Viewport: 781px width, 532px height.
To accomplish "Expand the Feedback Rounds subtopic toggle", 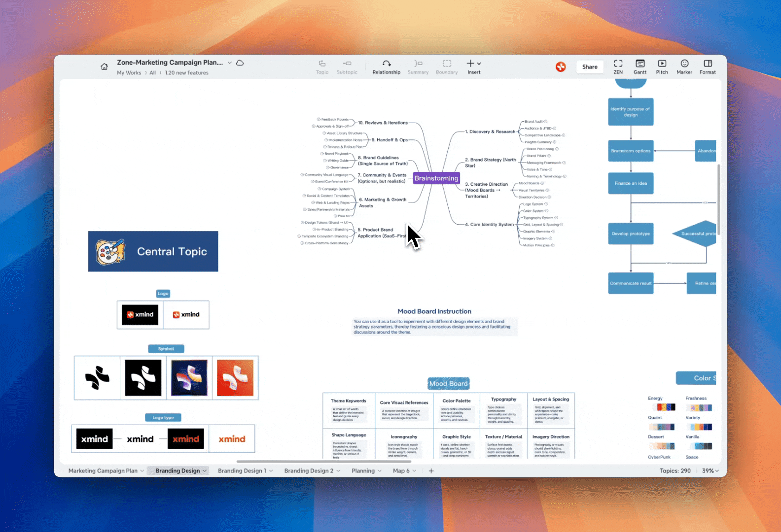I will [319, 119].
